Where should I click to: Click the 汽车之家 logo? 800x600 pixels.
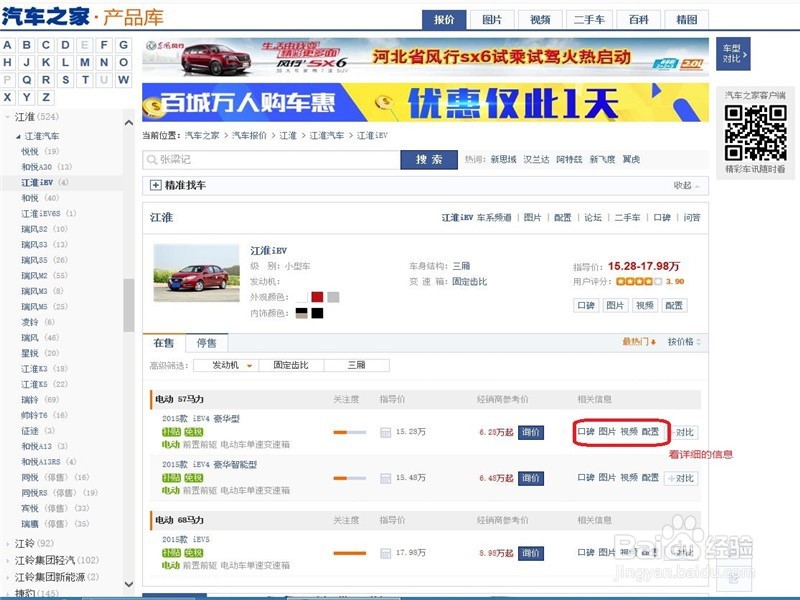coord(46,16)
